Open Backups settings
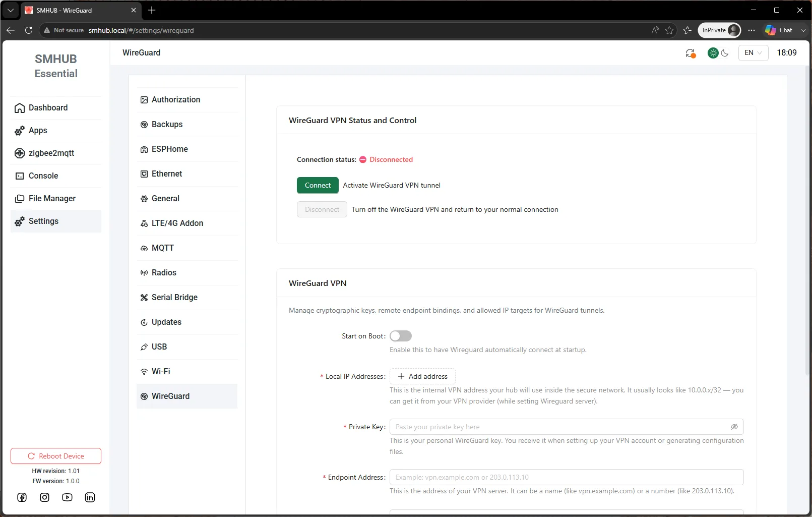Viewport: 812px width, 517px height. coord(187,125)
